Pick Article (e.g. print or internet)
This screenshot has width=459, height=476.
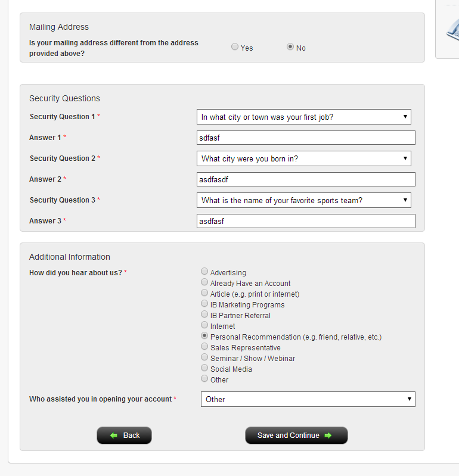[x=204, y=293]
